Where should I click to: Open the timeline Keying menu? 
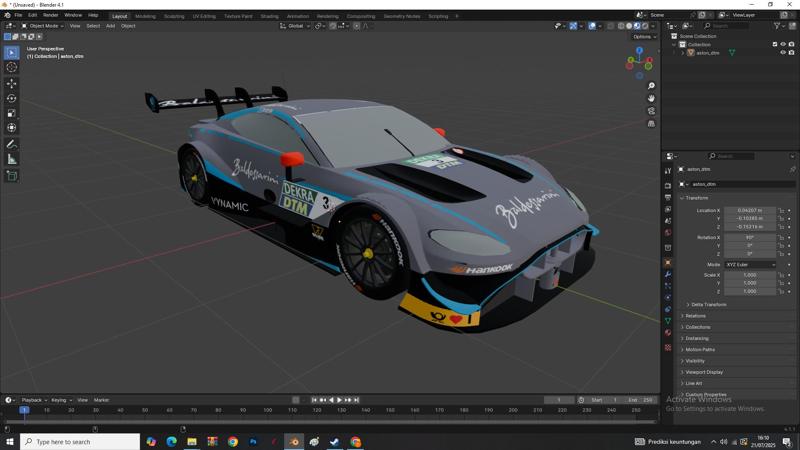[x=61, y=400]
